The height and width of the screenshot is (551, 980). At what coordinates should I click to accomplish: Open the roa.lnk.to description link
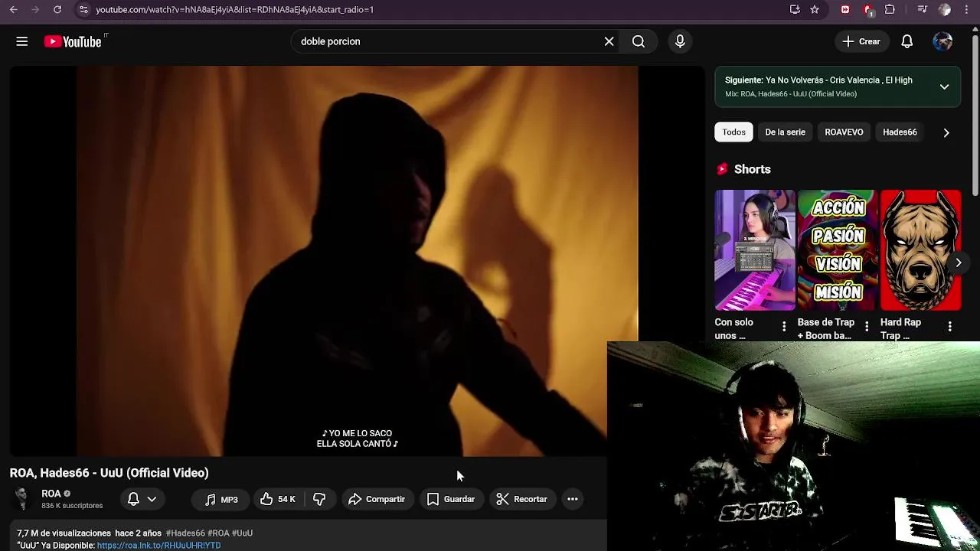click(x=158, y=546)
